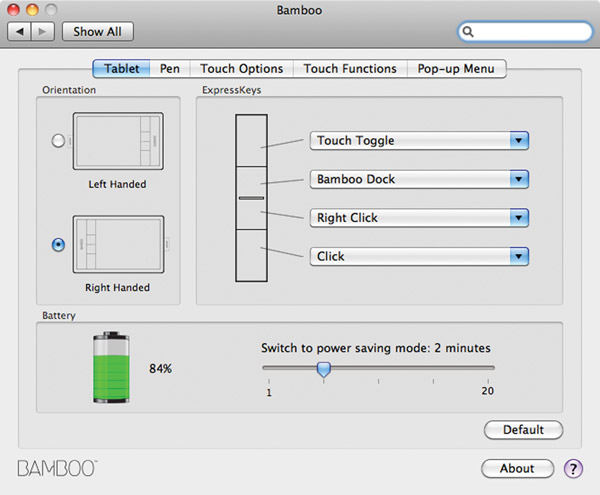Click the Right Handed tablet illustration
600x495 pixels.
click(x=119, y=244)
